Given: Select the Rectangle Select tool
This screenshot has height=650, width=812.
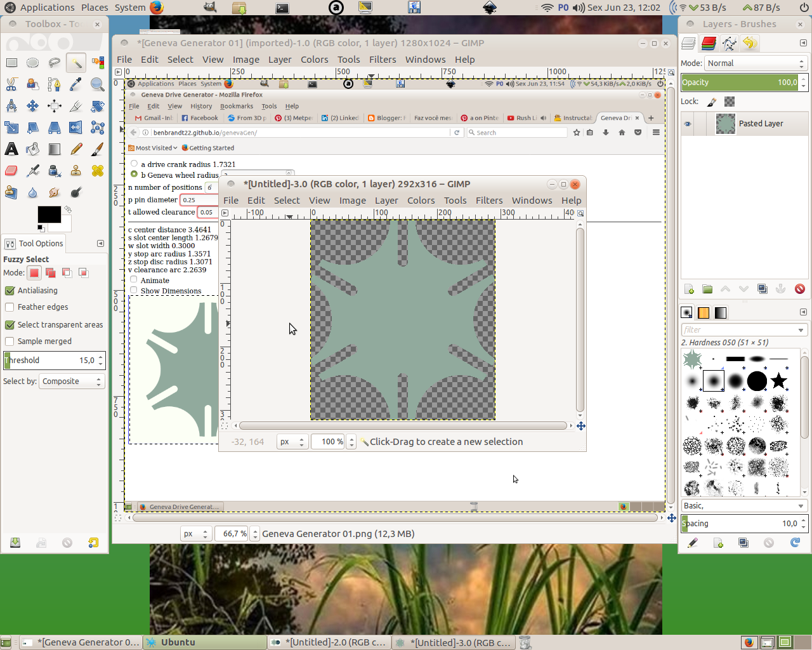Looking at the screenshot, I should tap(11, 62).
